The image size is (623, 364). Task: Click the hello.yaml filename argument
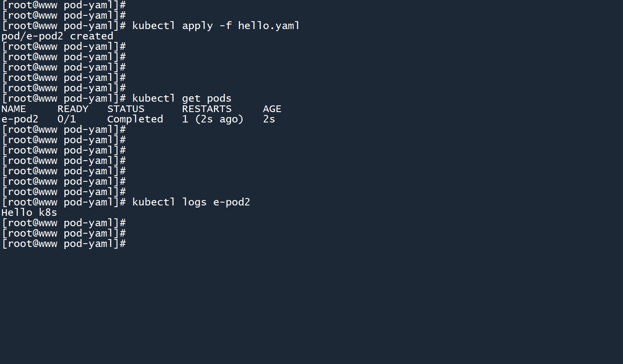click(x=268, y=26)
